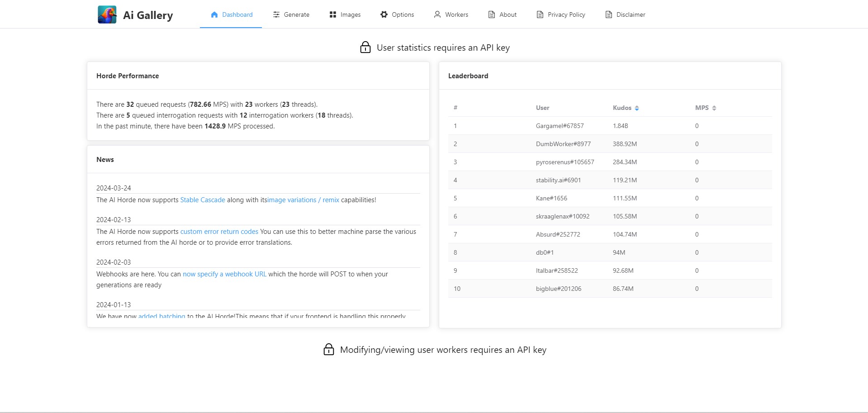This screenshot has height=413, width=868.
Task: Click the Workers person icon
Action: pyautogui.click(x=437, y=14)
